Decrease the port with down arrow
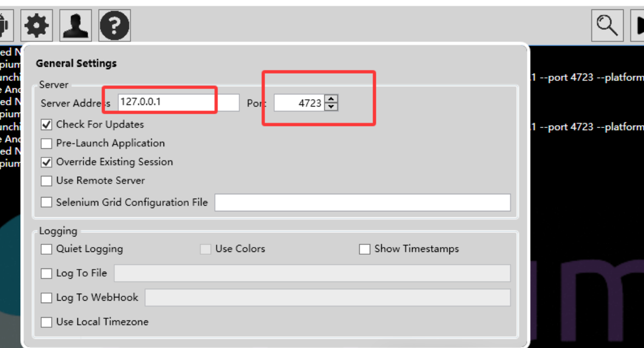This screenshot has height=348, width=644. pos(331,106)
